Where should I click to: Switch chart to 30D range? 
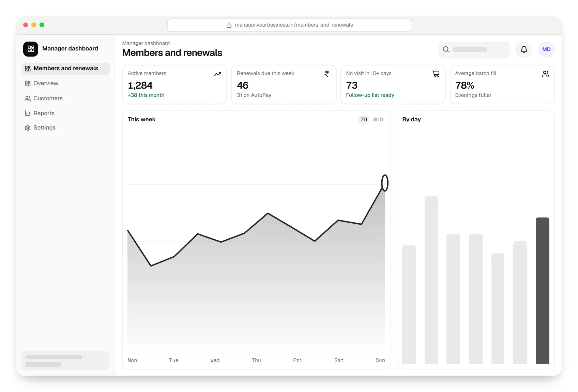pyautogui.click(x=378, y=120)
